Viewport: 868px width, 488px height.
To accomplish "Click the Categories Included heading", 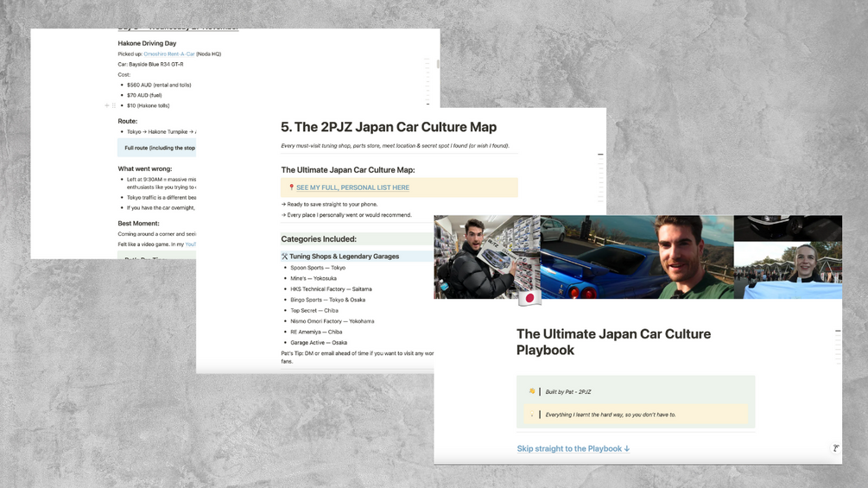I will pos(319,239).
